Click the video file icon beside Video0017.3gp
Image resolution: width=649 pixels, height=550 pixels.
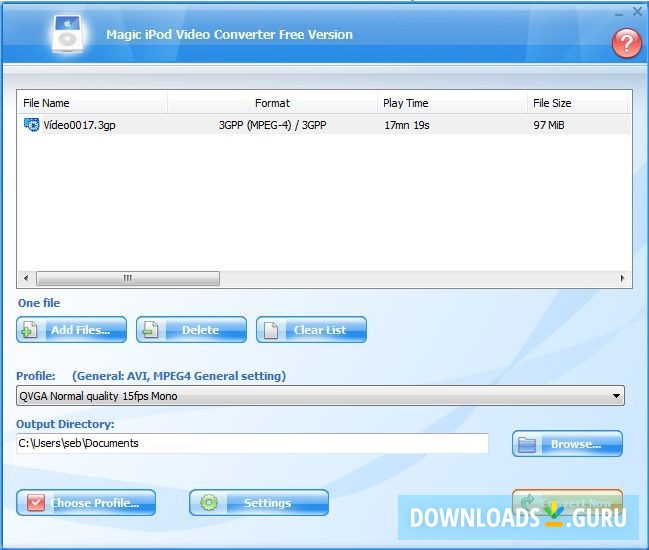(x=31, y=125)
